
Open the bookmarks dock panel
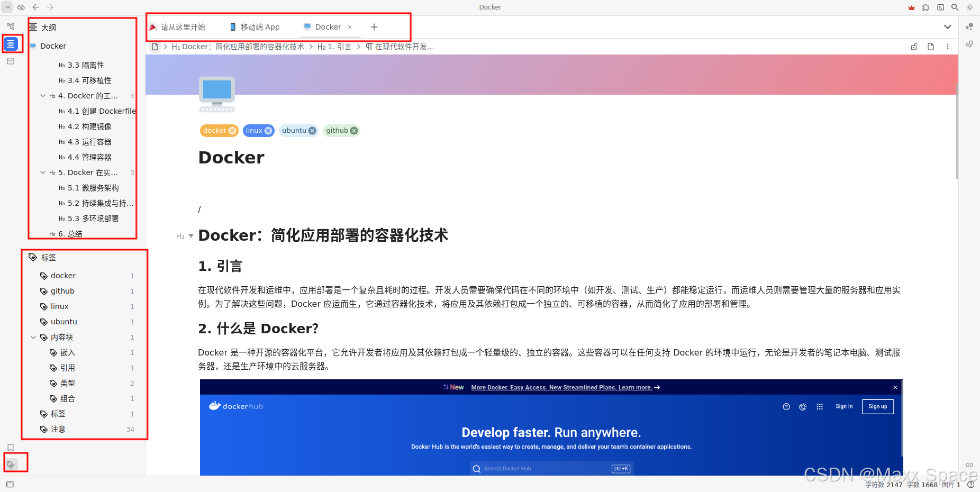[x=11, y=448]
